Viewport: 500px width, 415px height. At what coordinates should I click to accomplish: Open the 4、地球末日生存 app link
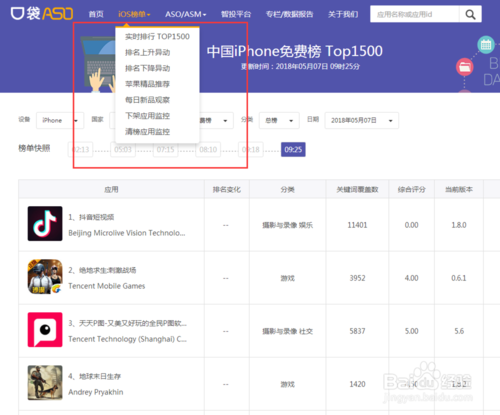click(x=94, y=376)
